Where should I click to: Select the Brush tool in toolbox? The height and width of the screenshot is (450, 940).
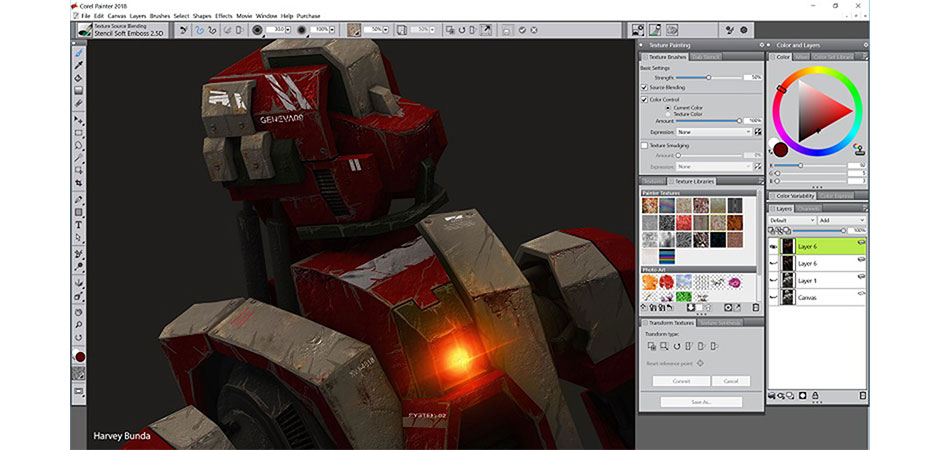click(79, 53)
